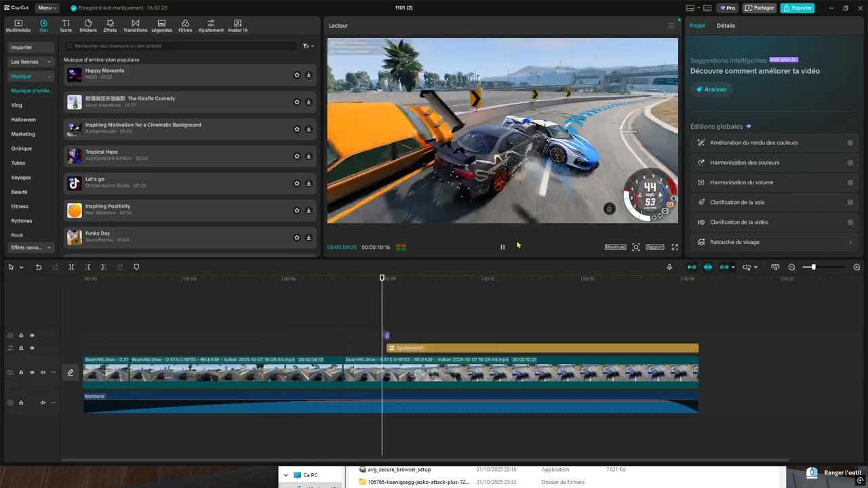This screenshot has height=488, width=868.
Task: Open the Avatar IA panel
Action: click(237, 26)
